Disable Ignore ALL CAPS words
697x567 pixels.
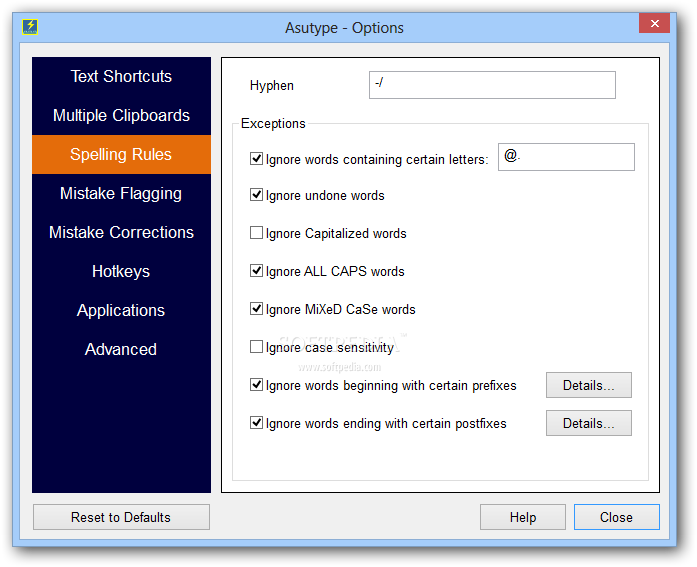(256, 271)
